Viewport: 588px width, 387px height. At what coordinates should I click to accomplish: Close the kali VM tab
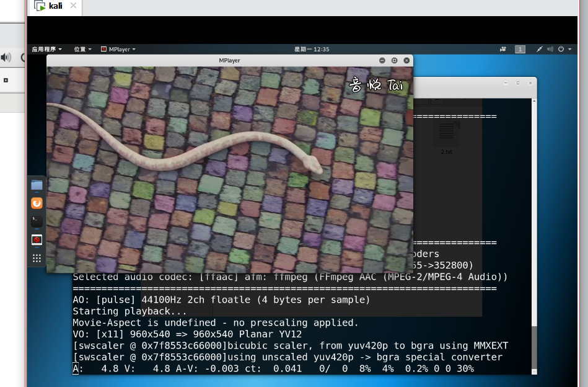point(74,6)
